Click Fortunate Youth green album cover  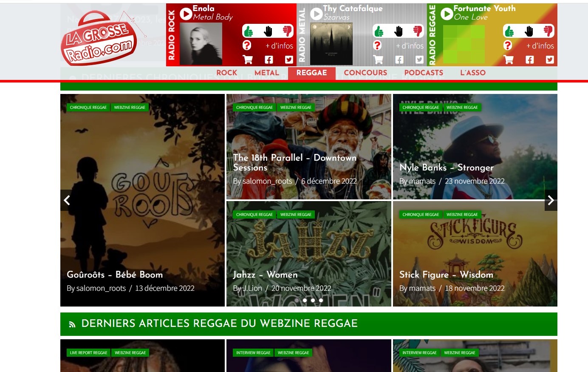[464, 44]
